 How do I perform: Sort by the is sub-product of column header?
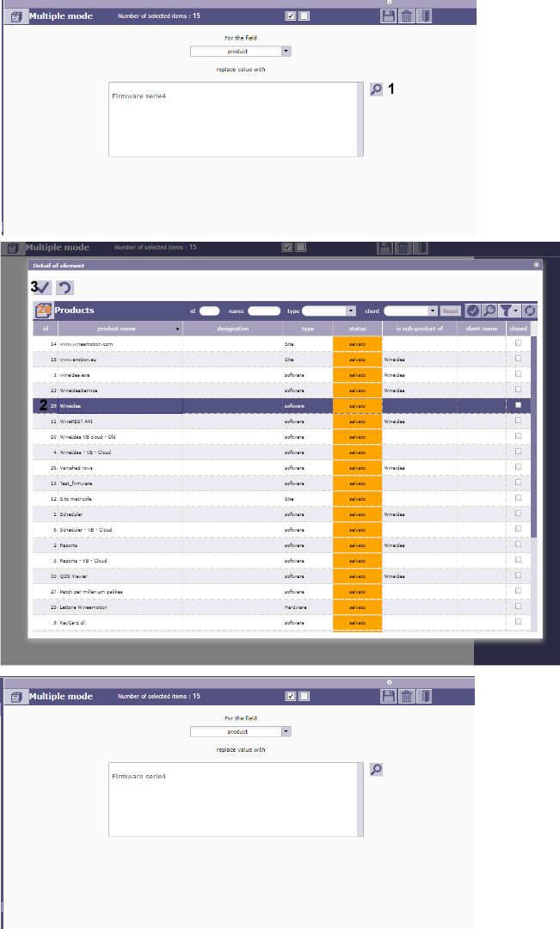(x=420, y=329)
